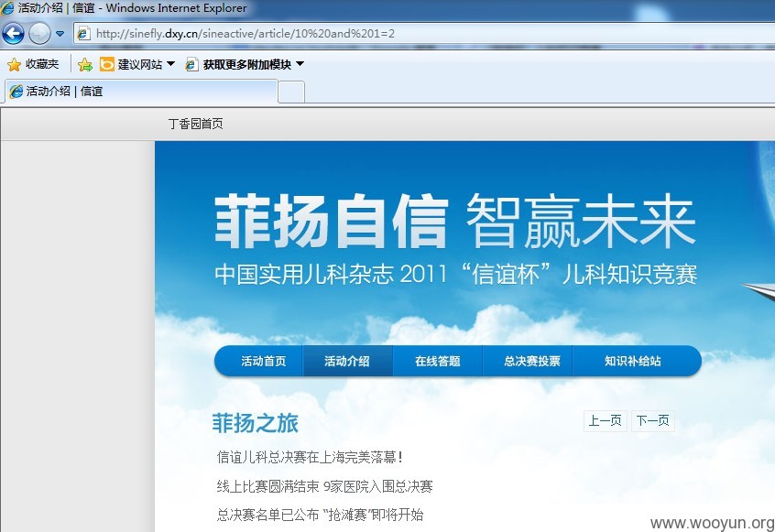Click the 获取更多附加模块 page icon
The image size is (775, 532).
tap(191, 64)
